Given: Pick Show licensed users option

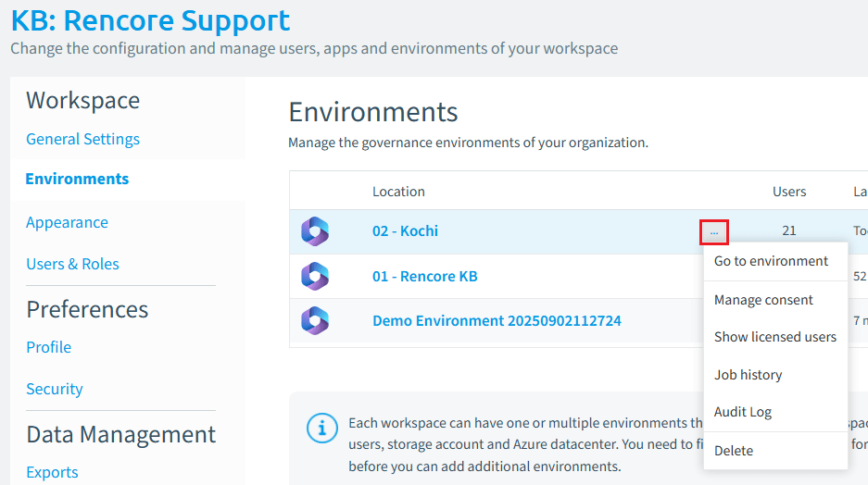Looking at the screenshot, I should [x=775, y=337].
